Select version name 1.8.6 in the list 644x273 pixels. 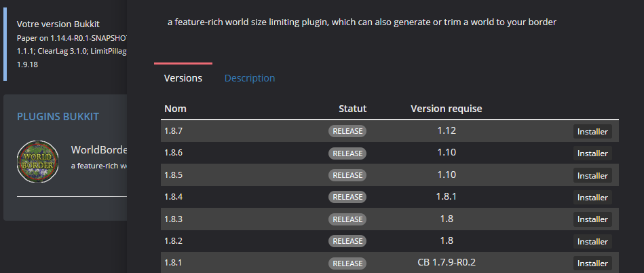tap(173, 153)
